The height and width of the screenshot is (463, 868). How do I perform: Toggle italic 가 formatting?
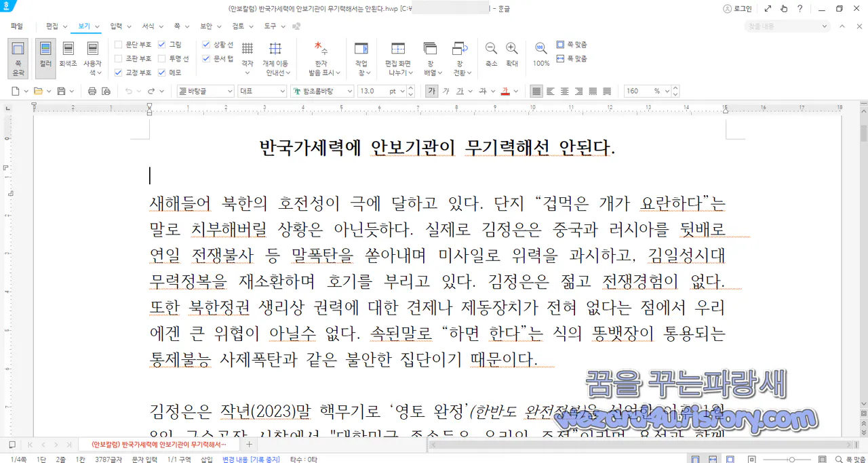[x=446, y=91]
